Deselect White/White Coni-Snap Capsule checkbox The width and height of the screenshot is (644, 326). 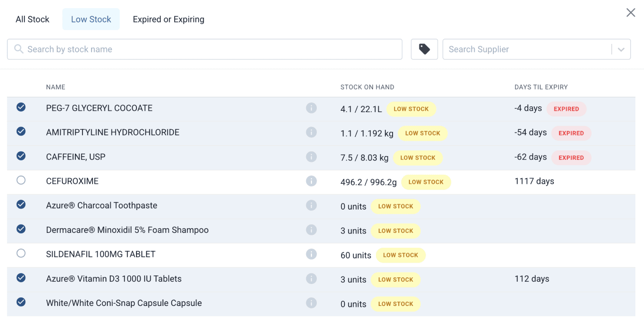[x=21, y=302]
